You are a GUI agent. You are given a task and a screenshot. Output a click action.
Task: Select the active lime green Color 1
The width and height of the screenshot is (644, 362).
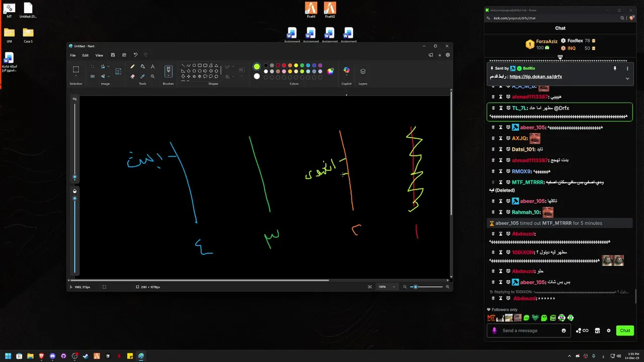coord(257,66)
